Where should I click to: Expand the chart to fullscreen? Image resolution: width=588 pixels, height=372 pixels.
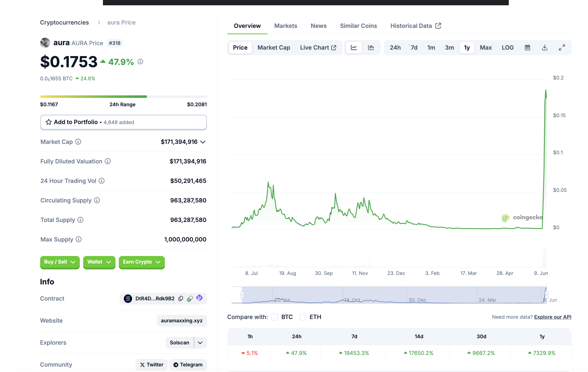coord(562,48)
